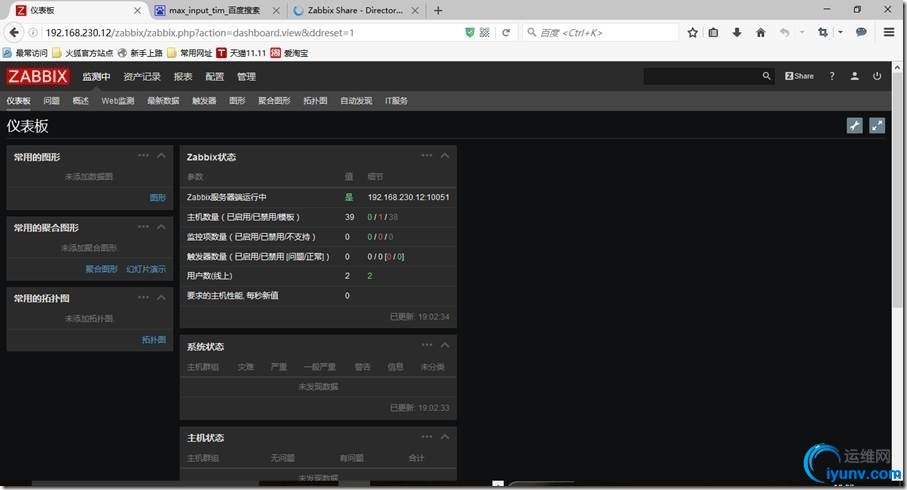Select the 聚合图形 submenu tab

coord(274,101)
